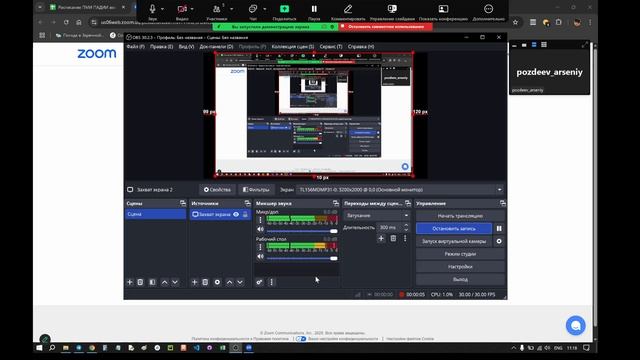Select Сцена in scenes list
The width and height of the screenshot is (640, 360).
[x=155, y=214]
